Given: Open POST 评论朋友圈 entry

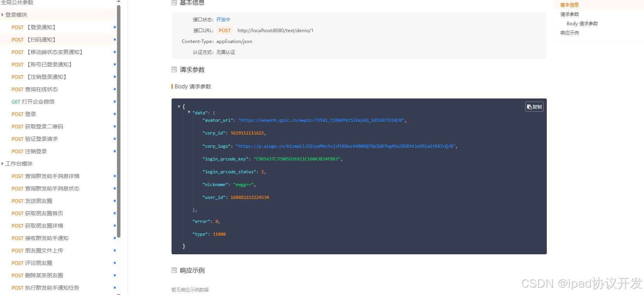Looking at the screenshot, I should (x=58, y=263).
